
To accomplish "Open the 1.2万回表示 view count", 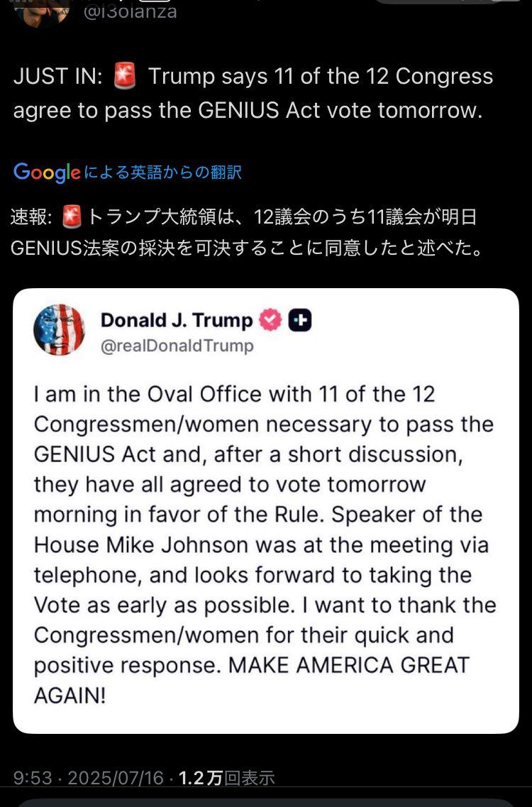I will (x=226, y=778).
